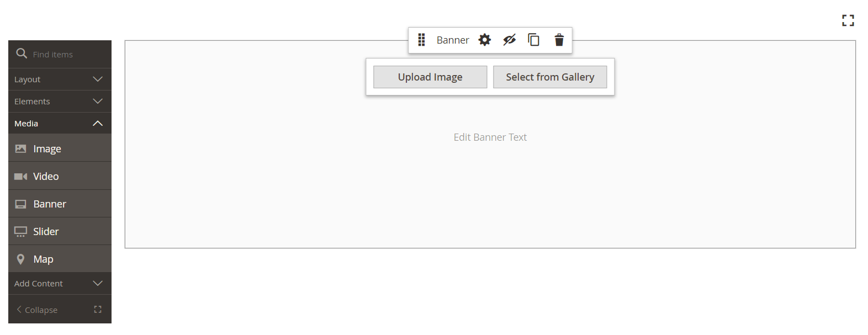Image resolution: width=868 pixels, height=335 pixels.
Task: Hide the Banner using the eye-slash icon
Action: pyautogui.click(x=509, y=40)
